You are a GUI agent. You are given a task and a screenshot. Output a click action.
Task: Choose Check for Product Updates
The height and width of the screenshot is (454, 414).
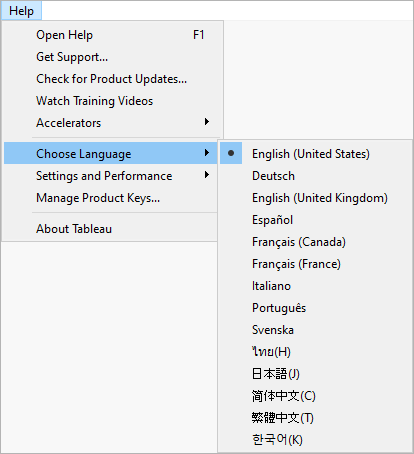coord(110,79)
